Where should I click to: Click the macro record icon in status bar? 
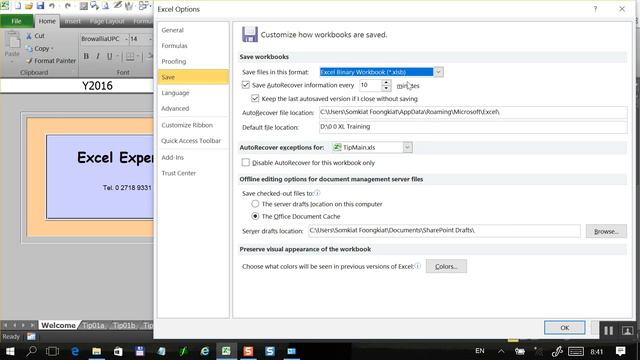31,337
